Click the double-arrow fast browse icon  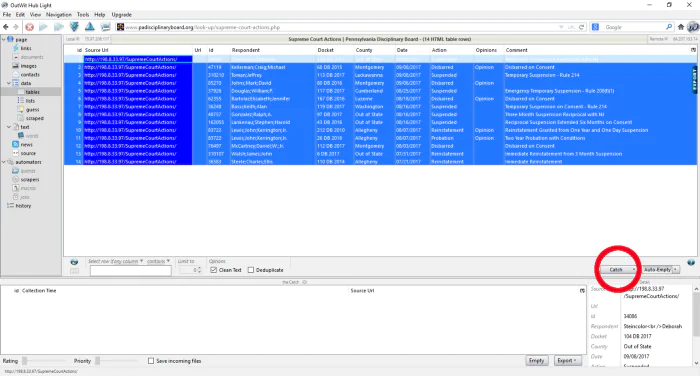pyautogui.click(x=58, y=27)
